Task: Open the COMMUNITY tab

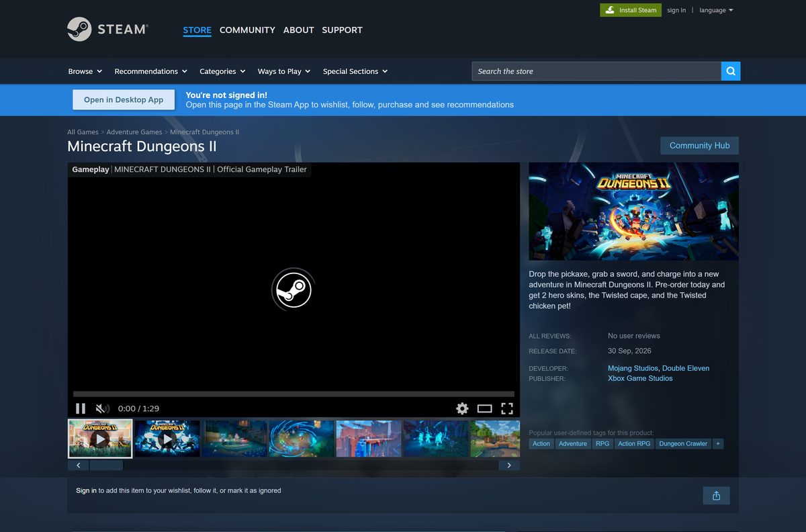Action: pos(247,30)
